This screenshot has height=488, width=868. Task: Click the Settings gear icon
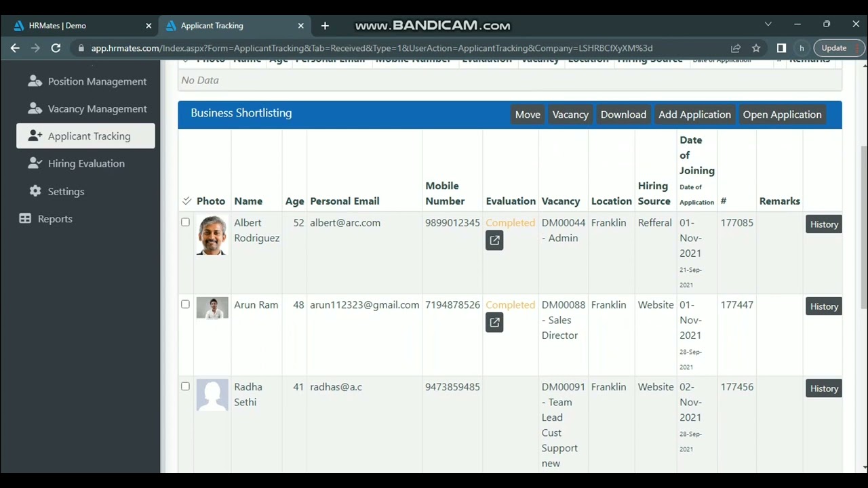35,191
